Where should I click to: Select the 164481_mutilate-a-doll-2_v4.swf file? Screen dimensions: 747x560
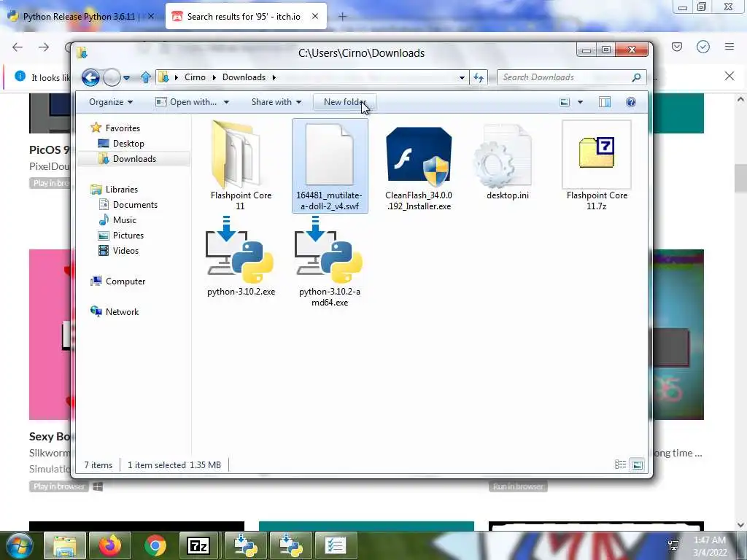330,166
